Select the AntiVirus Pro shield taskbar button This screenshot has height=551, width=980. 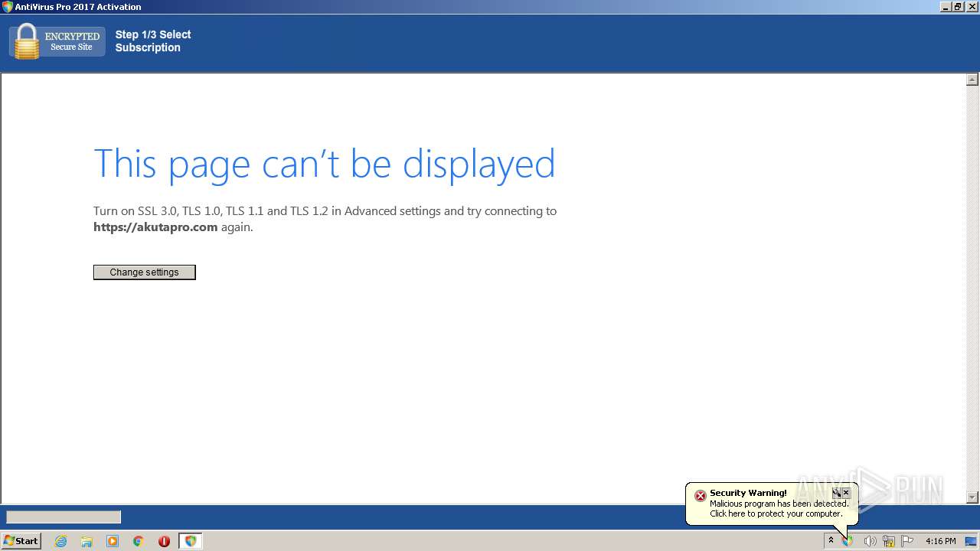(x=191, y=541)
